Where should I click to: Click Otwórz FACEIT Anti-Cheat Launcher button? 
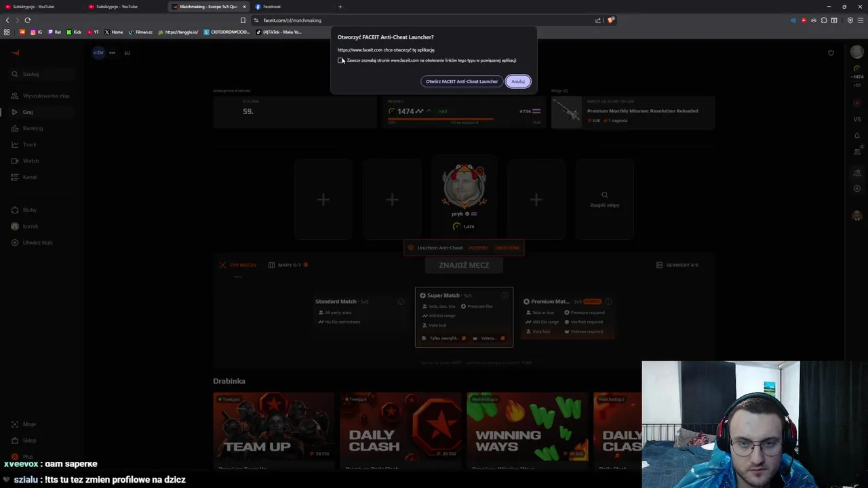(x=462, y=81)
